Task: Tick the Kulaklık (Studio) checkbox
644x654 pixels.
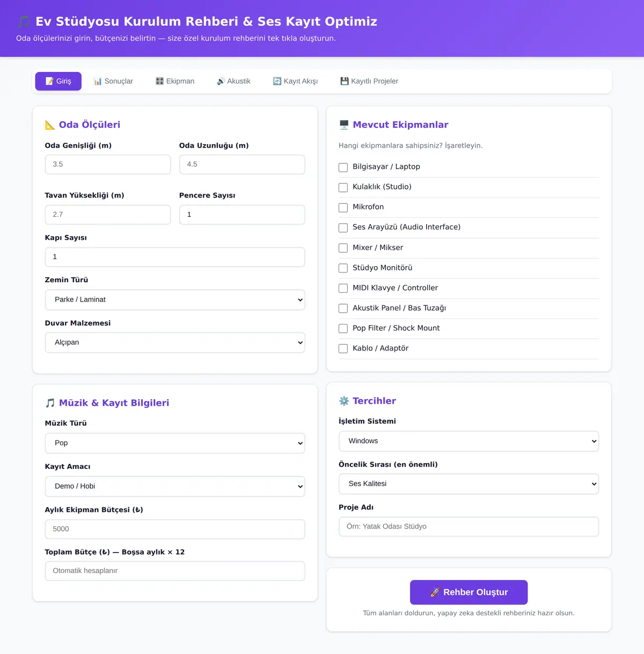Action: pyautogui.click(x=343, y=187)
